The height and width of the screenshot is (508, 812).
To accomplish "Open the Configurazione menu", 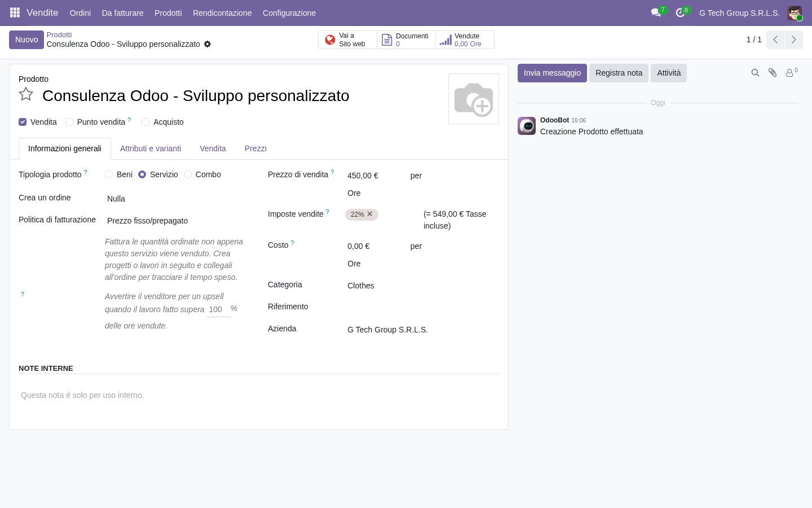I will pos(289,13).
